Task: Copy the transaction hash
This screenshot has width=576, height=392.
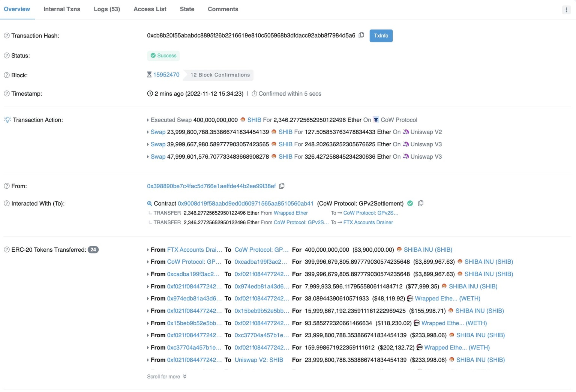Action: (x=361, y=35)
